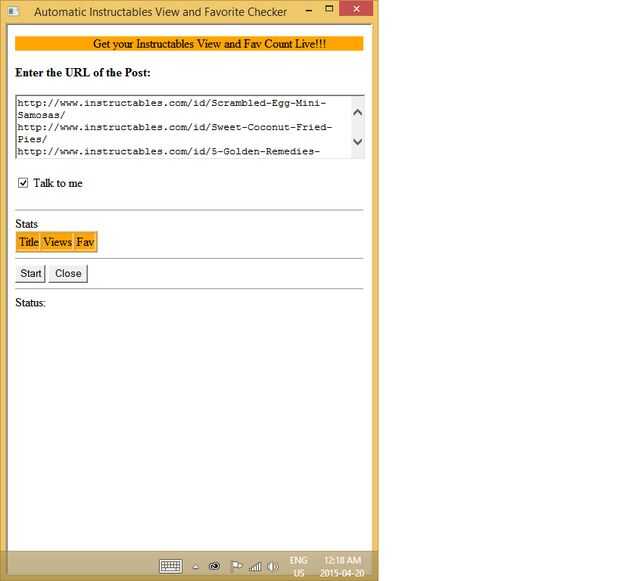Screen dimensions: 620x581
Task: Click the URL box scroll up arrow
Action: point(357,113)
